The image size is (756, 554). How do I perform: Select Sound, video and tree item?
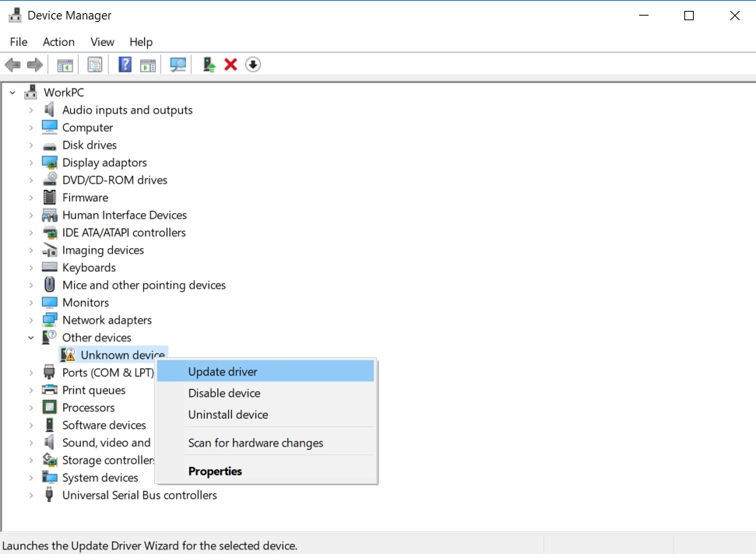pos(106,442)
